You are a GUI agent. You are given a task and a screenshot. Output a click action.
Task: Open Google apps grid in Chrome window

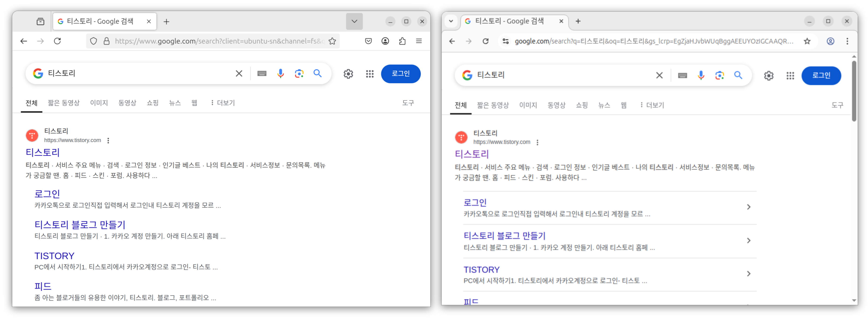coord(790,76)
